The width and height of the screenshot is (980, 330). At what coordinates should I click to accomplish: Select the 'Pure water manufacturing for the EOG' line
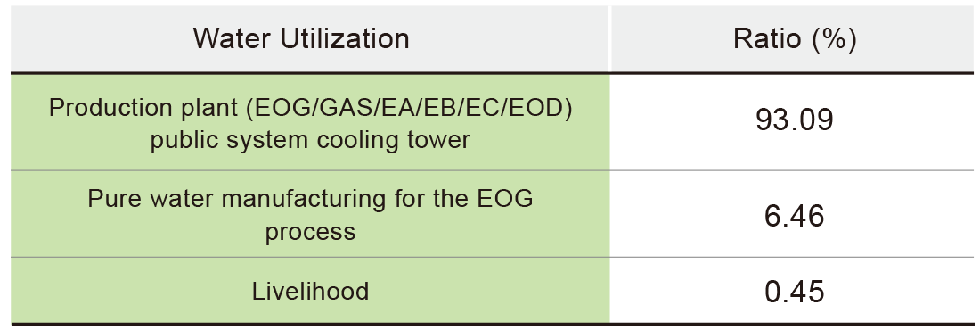[x=310, y=199]
